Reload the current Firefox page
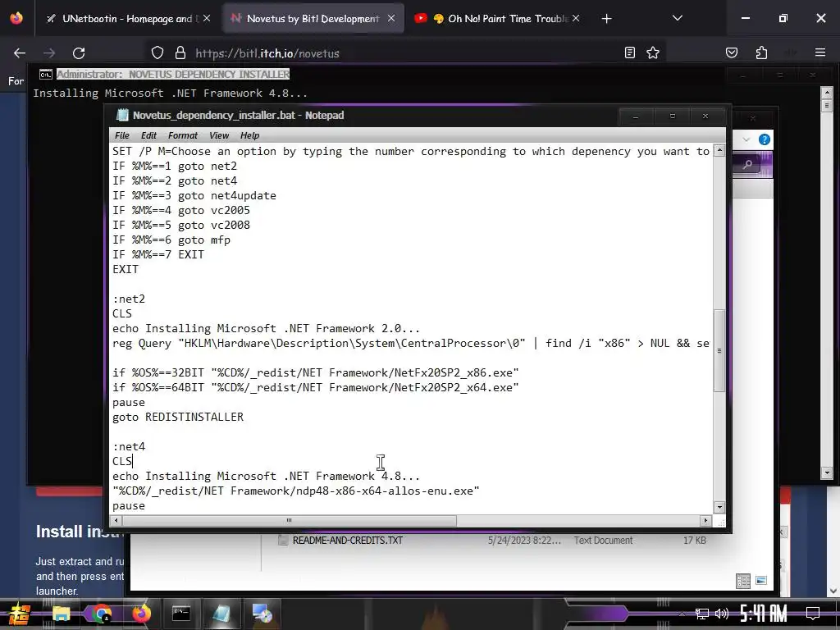This screenshot has width=840, height=630. [x=79, y=53]
